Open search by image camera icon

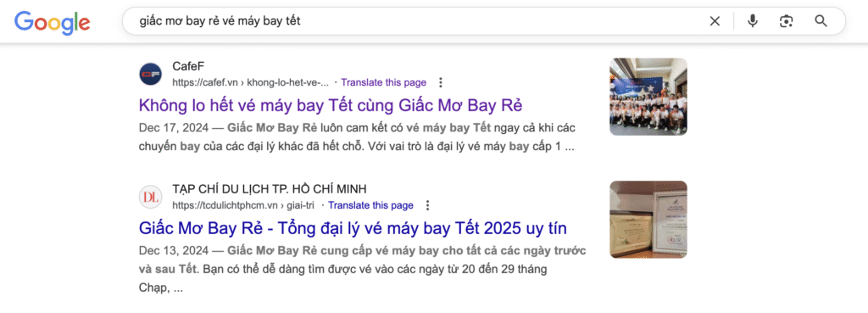[x=786, y=21]
